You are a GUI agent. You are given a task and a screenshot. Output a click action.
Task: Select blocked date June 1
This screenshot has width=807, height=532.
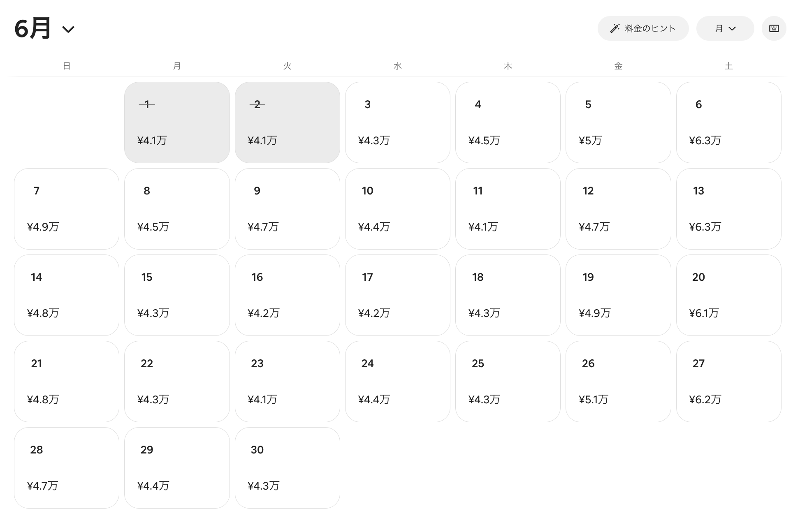[x=177, y=123]
